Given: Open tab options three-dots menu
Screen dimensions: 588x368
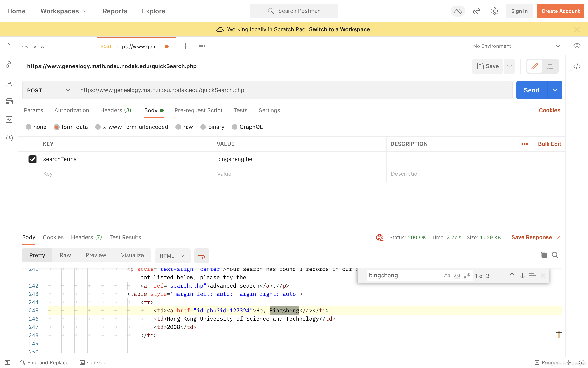Looking at the screenshot, I should 202,46.
